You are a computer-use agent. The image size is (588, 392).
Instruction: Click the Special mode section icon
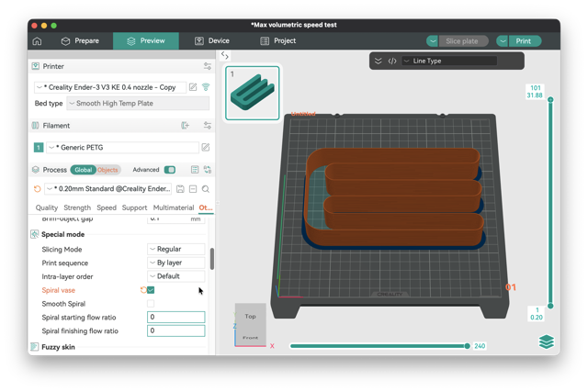pos(35,234)
